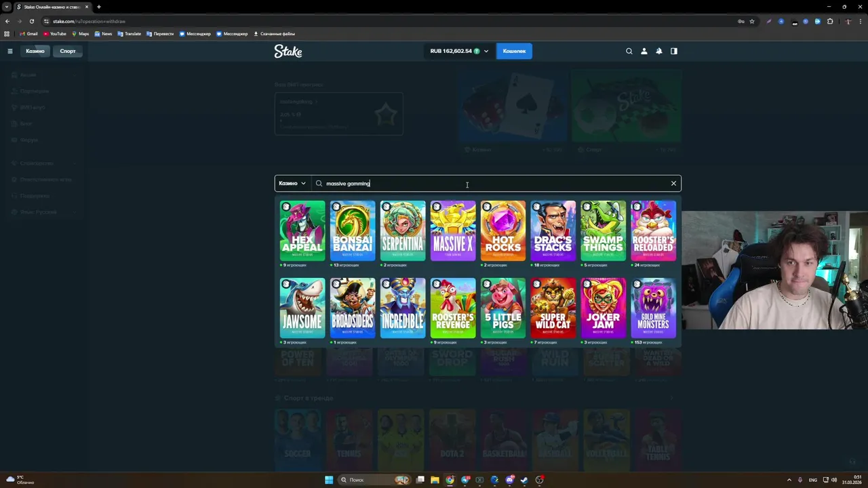868x488 pixels.
Task: Click the address bar URL stake.com
Action: click(x=89, y=21)
